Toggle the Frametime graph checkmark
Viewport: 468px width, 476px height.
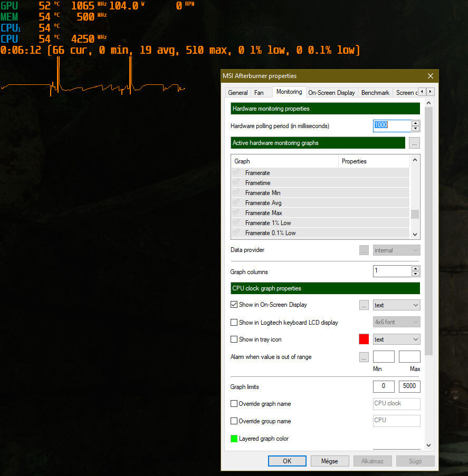coord(236,182)
